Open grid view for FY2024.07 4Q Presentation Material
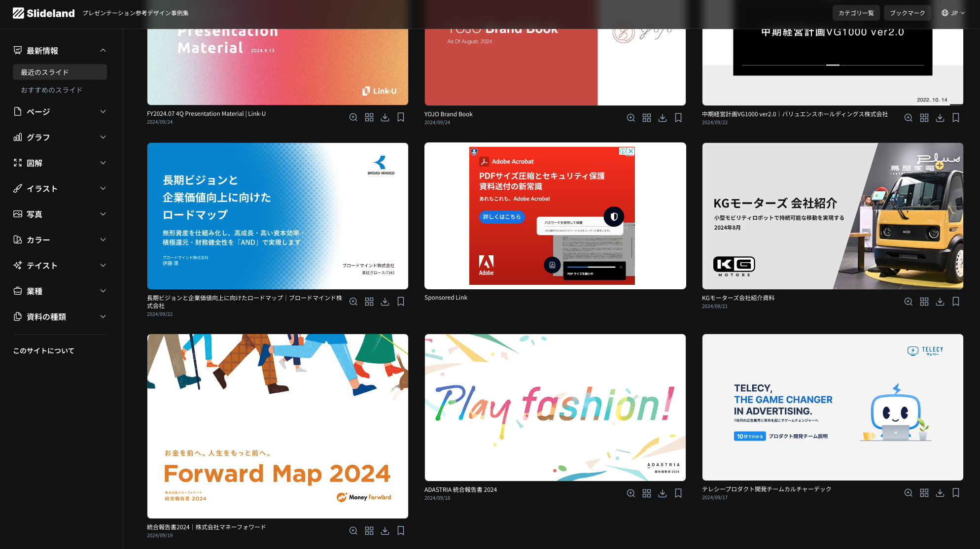This screenshot has width=980, height=549. 369,117
